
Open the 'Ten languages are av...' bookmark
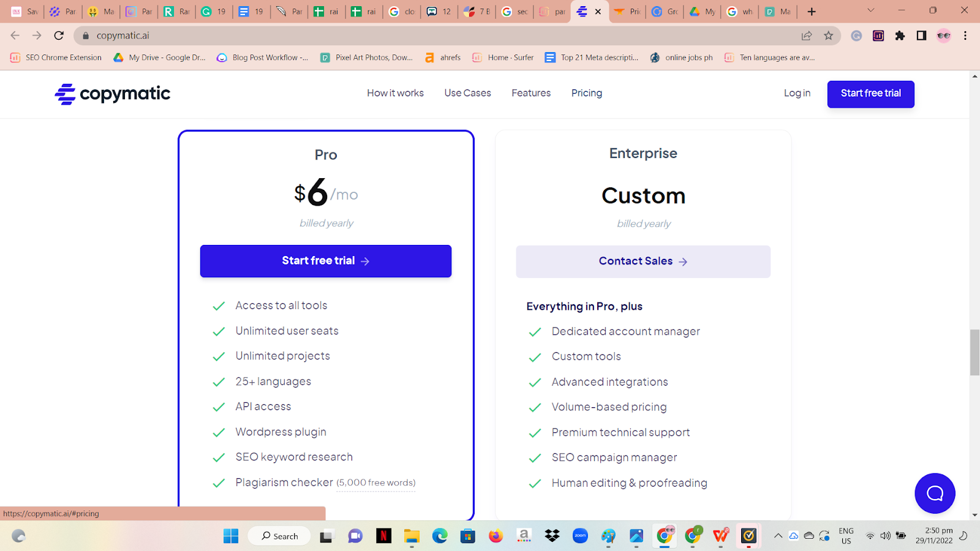tap(769, 58)
